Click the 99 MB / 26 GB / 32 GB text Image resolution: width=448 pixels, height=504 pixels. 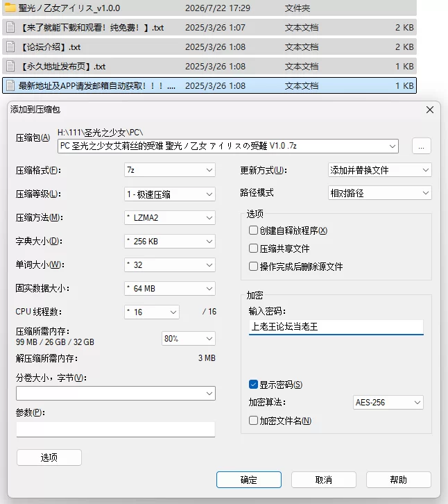[x=55, y=342]
